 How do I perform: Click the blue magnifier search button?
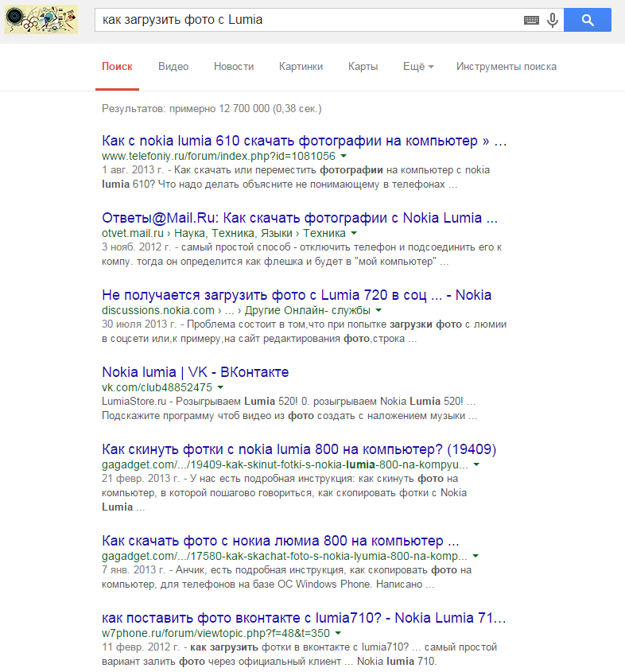pos(587,21)
